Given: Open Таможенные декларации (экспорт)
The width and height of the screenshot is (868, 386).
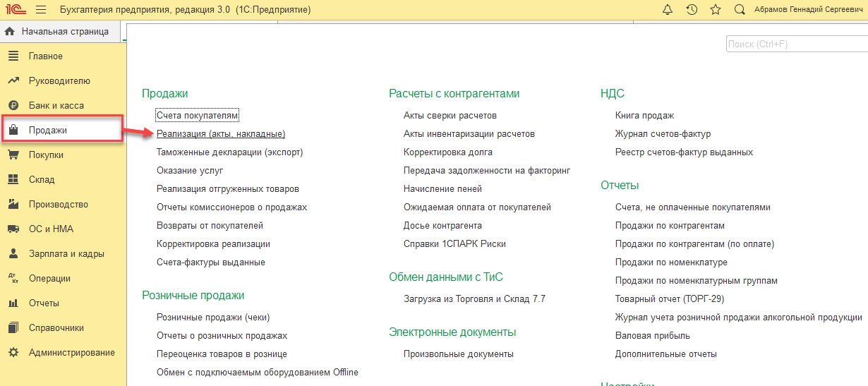Looking at the screenshot, I should (x=229, y=152).
